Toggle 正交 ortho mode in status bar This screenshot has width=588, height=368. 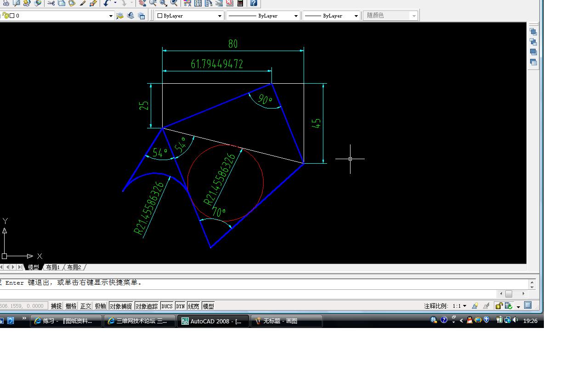point(85,306)
